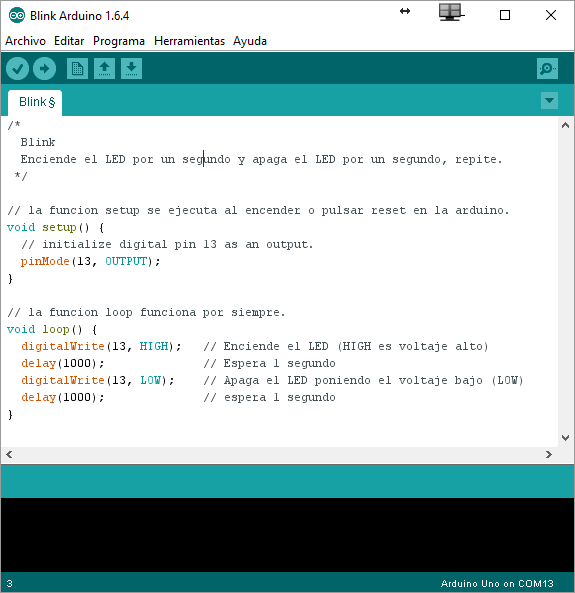Click the Verify checkmark button
Viewport: 575px width, 593px height.
pos(17,68)
